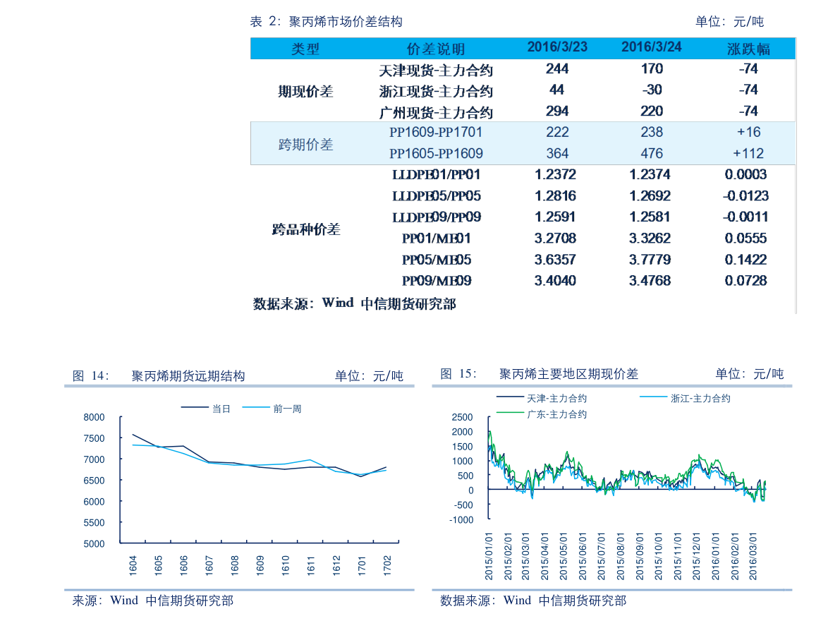Viewport: 840px width, 621px height.
Task: Select the 2016/3/24 column header
Action: point(652,47)
